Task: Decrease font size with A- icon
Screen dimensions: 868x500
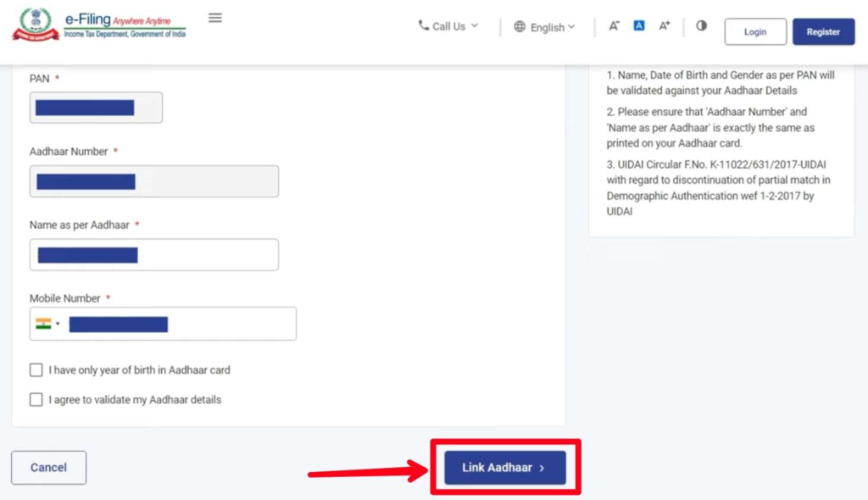Action: 614,26
